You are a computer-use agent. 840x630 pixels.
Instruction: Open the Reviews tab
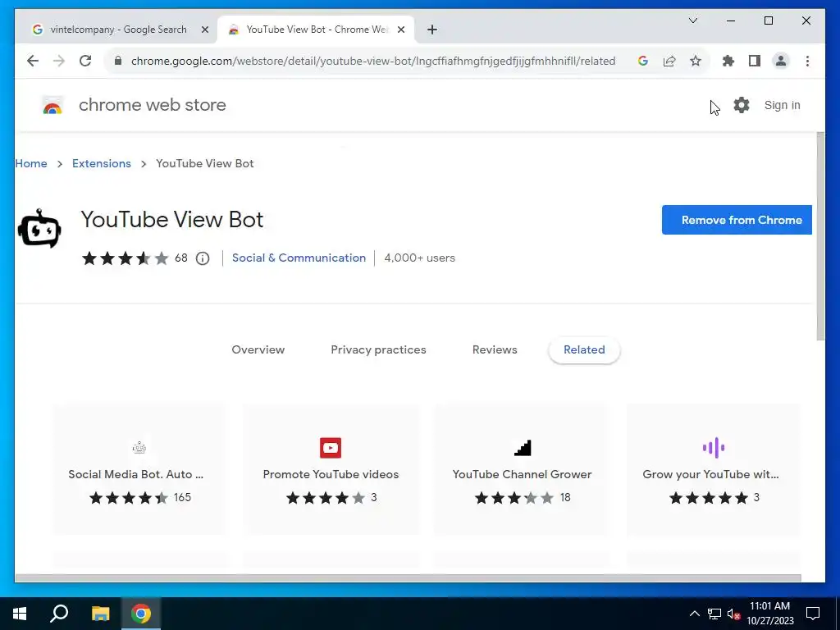495,349
